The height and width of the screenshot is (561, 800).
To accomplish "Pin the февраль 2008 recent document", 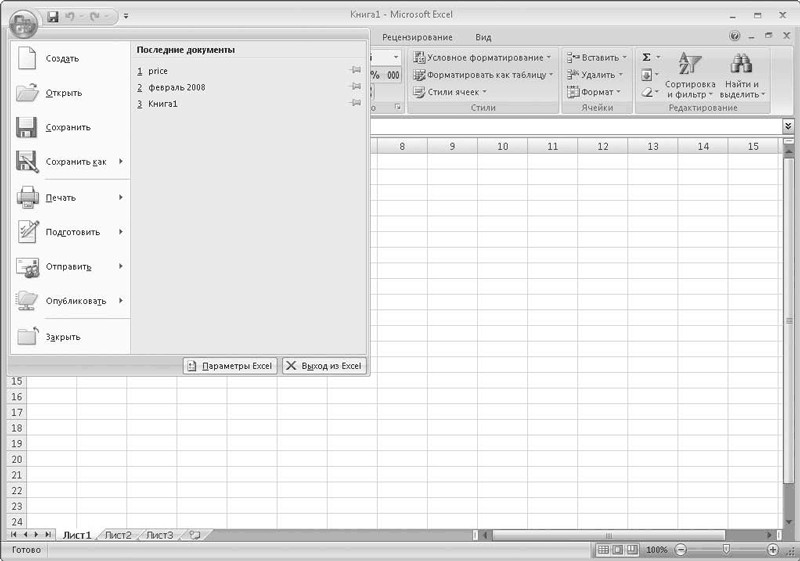I will 354,87.
